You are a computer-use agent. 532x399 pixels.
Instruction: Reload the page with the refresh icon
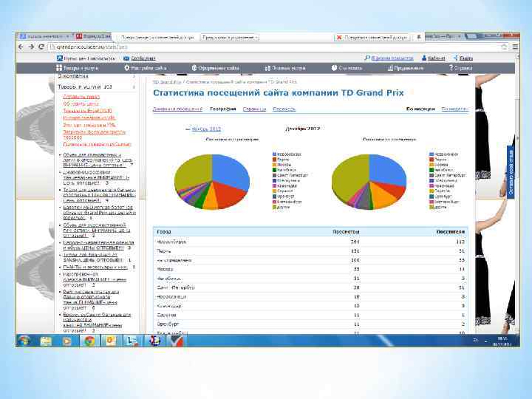pyautogui.click(x=41, y=47)
